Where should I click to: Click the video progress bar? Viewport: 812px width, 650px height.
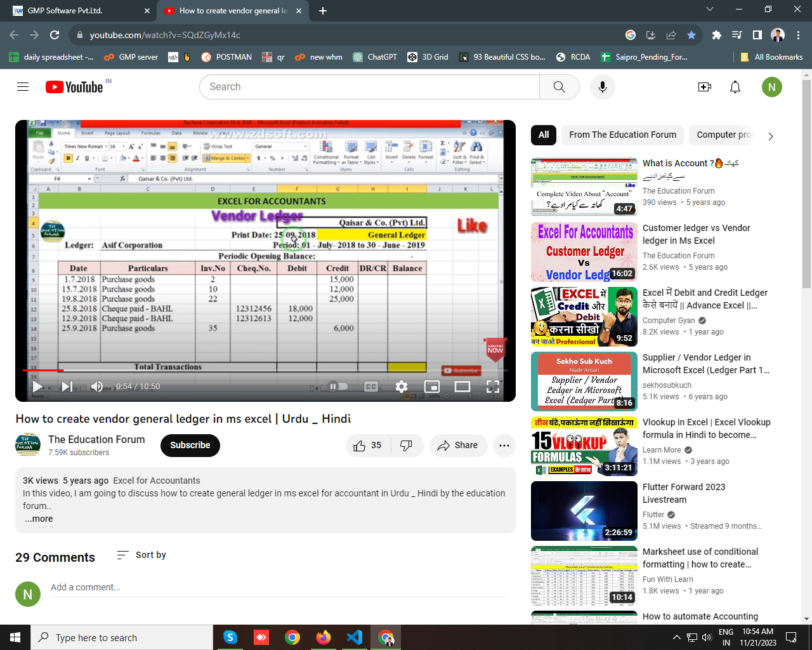click(x=254, y=370)
